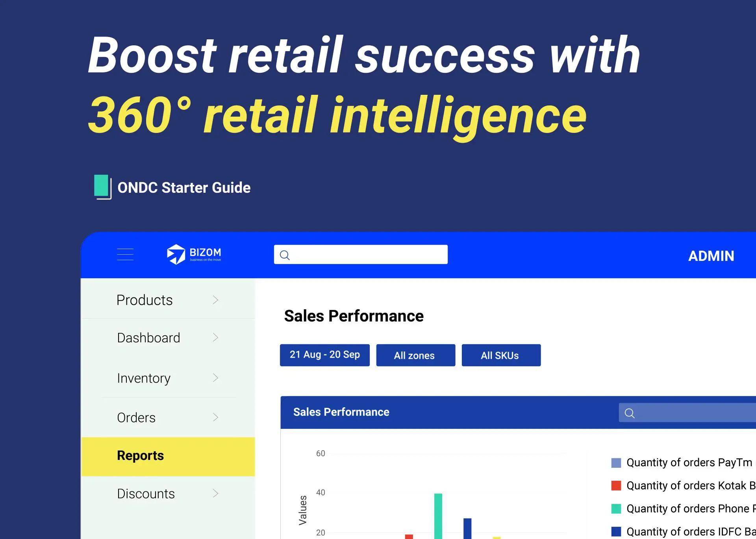Open the hamburger menu icon
The image size is (756, 539).
pyautogui.click(x=125, y=255)
